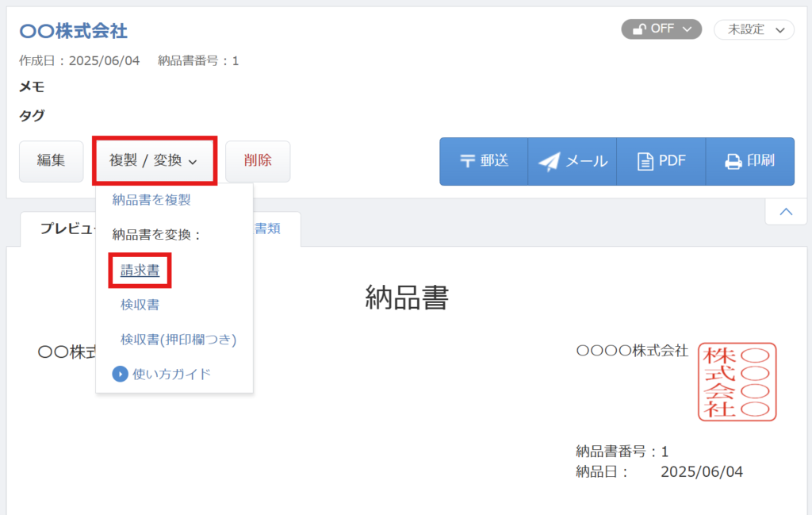The height and width of the screenshot is (515, 812).
Task: Open the 複製 / 変換 dropdown
Action: tap(155, 160)
